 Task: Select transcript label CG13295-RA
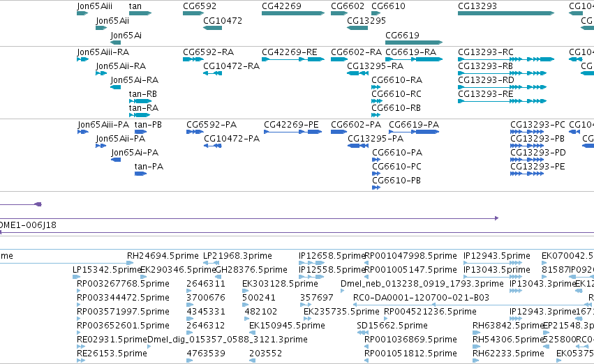(x=375, y=66)
